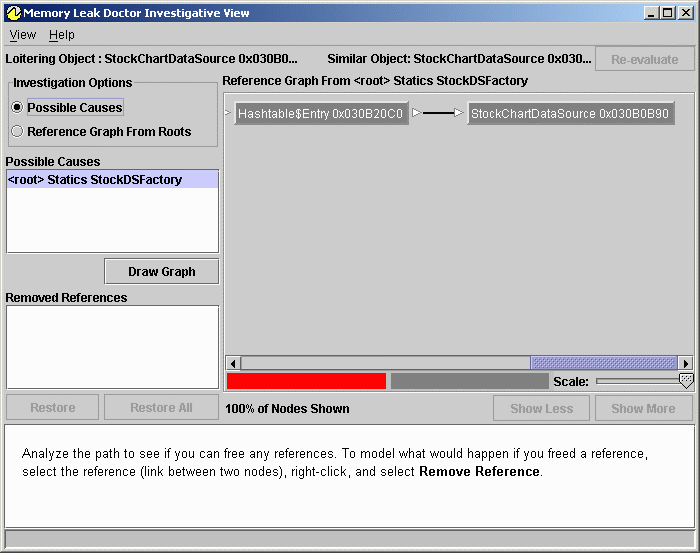
Task: Click the Re-evaluate button
Action: [644, 59]
